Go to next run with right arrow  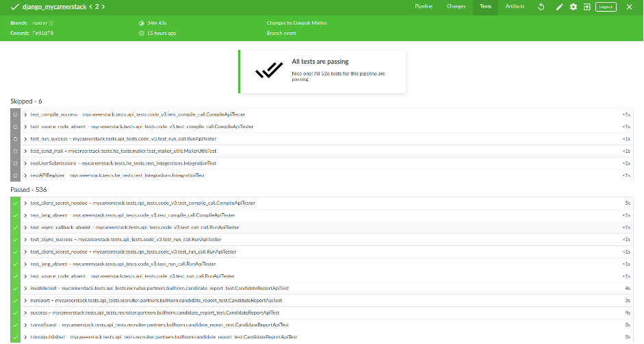coord(103,7)
